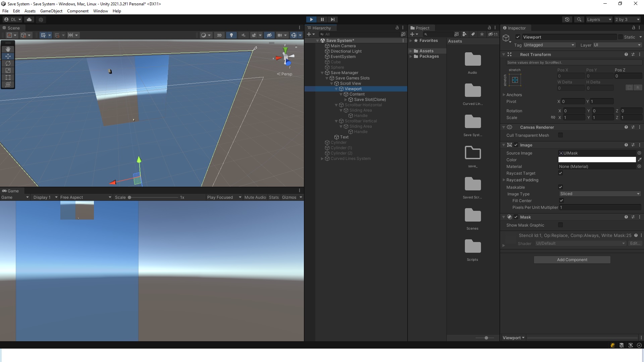The image size is (644, 362).
Task: Mute audio in the Scene view toolbar
Action: [x=244, y=35]
